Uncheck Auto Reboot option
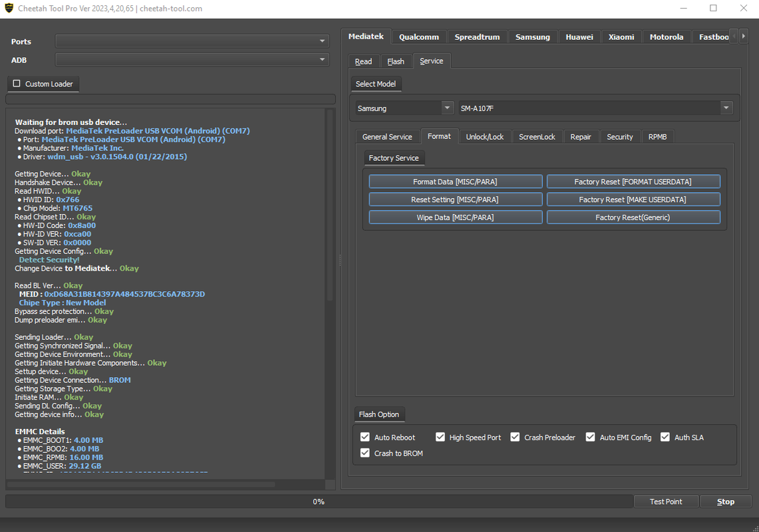Viewport: 759px width, 532px height. pos(365,437)
